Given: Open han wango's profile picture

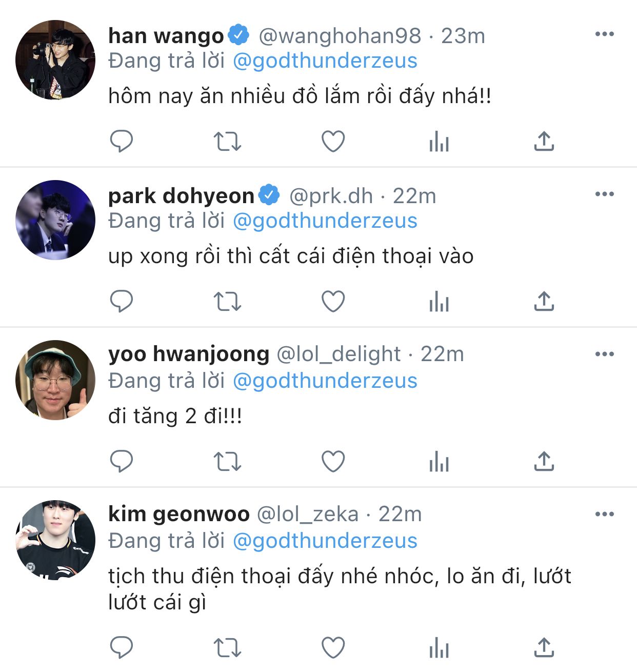Looking at the screenshot, I should [x=55, y=60].
